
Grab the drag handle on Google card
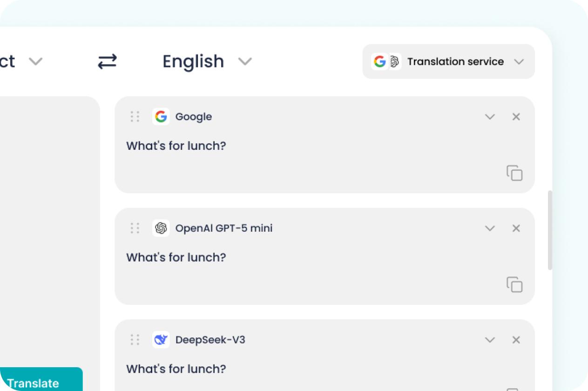(x=135, y=116)
